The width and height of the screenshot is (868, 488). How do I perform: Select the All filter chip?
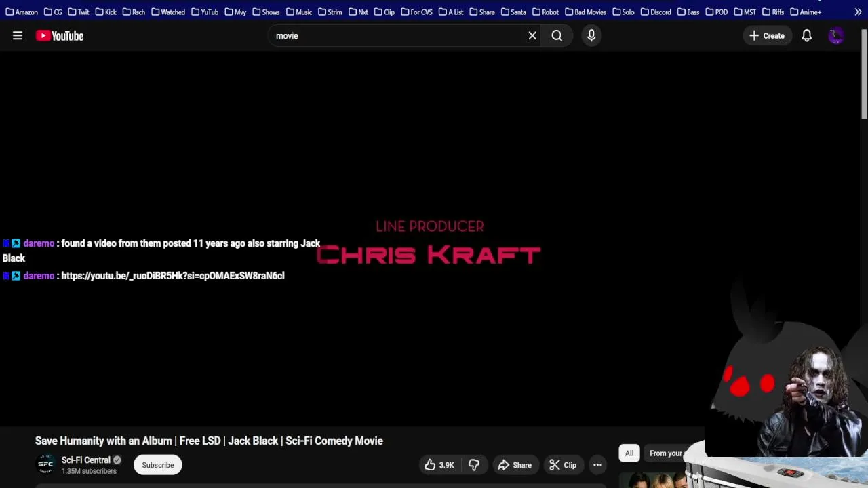pos(629,453)
